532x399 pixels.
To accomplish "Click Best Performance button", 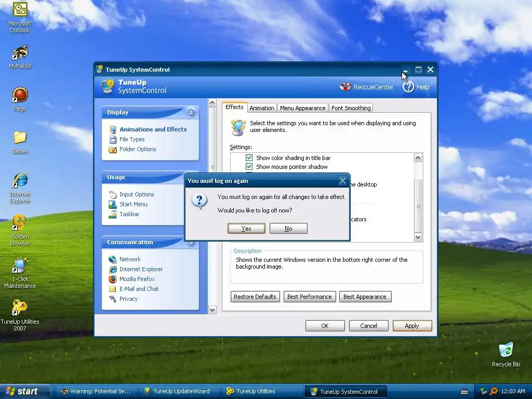I will (x=310, y=297).
